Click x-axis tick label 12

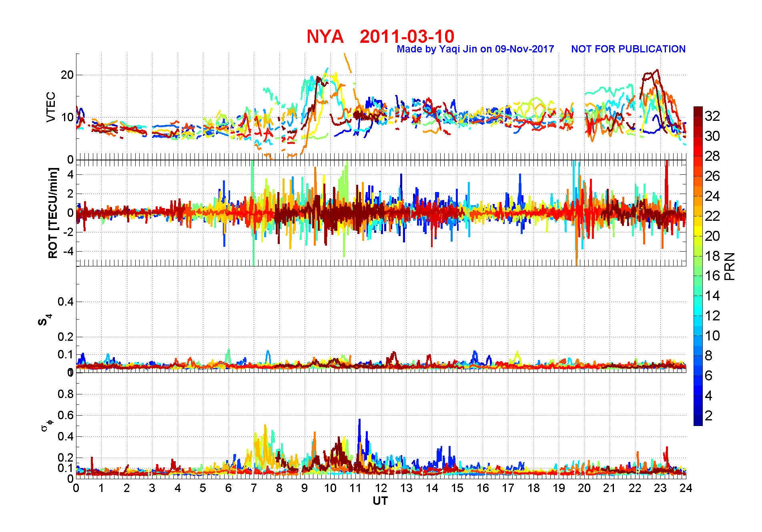(381, 488)
